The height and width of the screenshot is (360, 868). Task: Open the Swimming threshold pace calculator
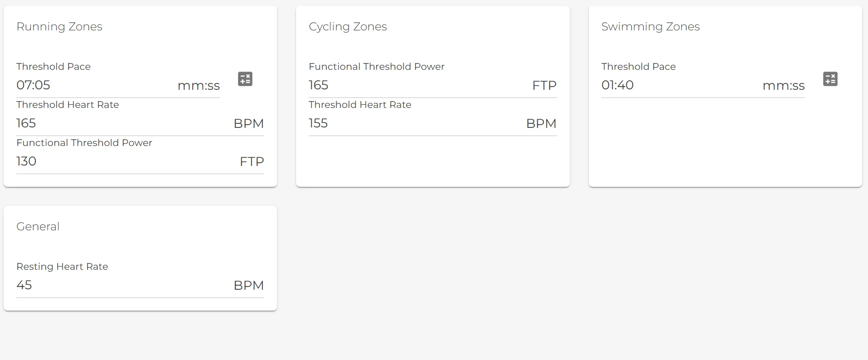830,78
